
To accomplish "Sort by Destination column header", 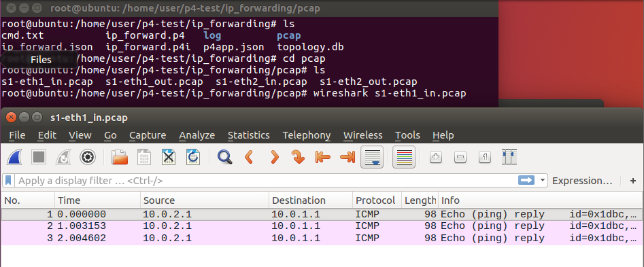I will [311, 200].
